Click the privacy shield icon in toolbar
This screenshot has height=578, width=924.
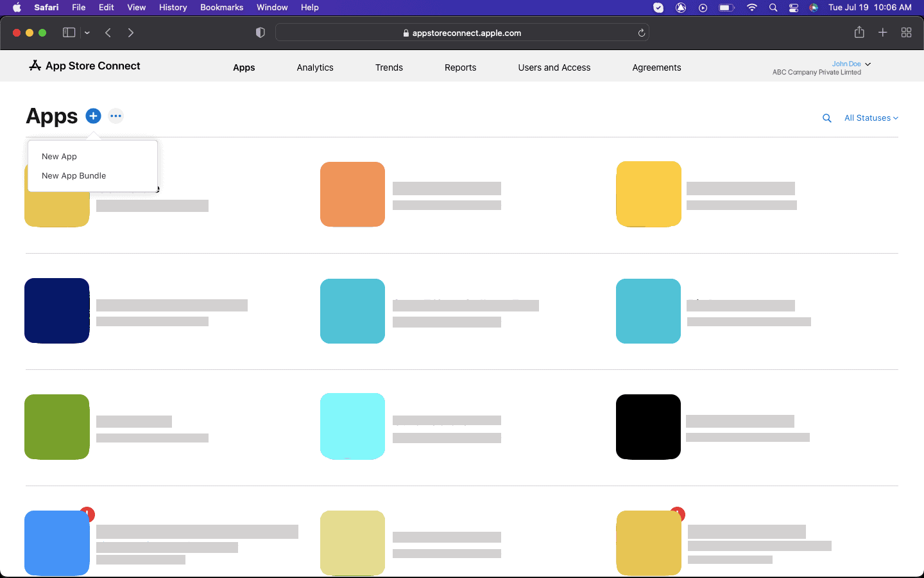[260, 33]
